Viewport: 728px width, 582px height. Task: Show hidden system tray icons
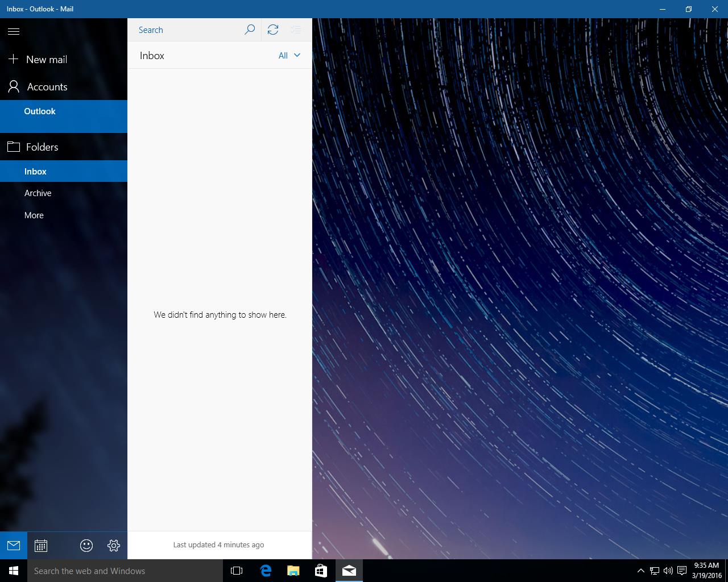[x=640, y=571]
